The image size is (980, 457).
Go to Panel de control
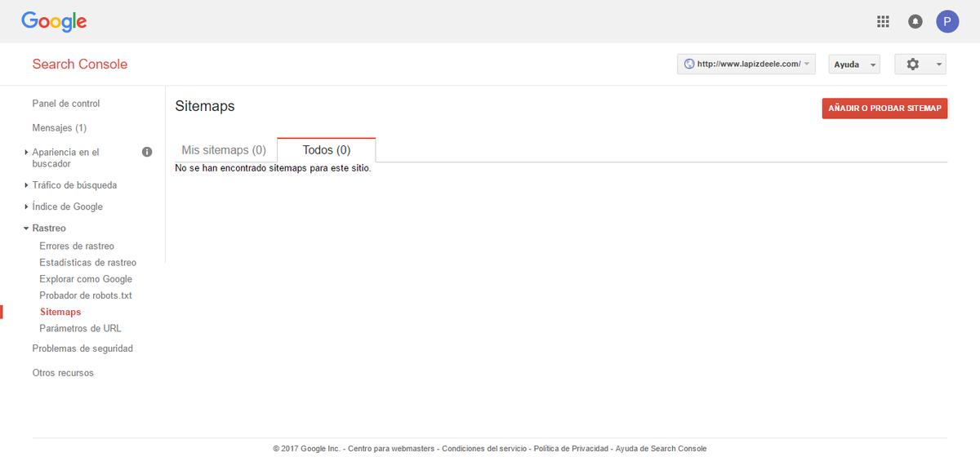[66, 104]
